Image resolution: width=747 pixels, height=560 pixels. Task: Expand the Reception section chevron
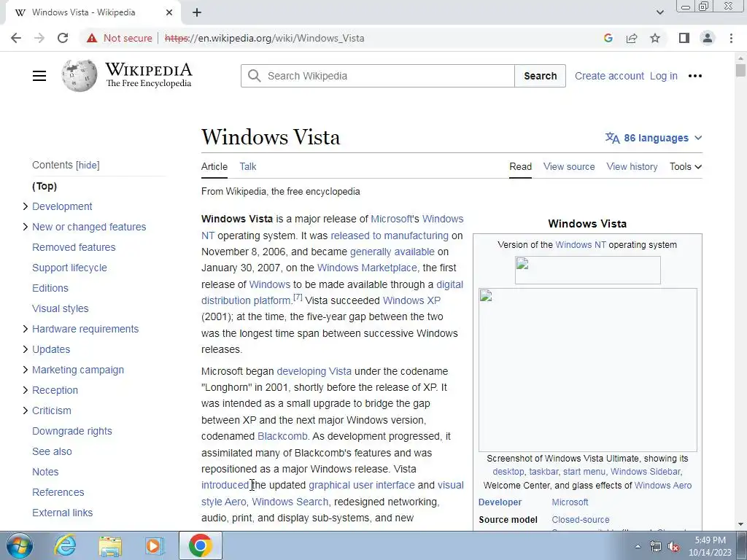26,391
